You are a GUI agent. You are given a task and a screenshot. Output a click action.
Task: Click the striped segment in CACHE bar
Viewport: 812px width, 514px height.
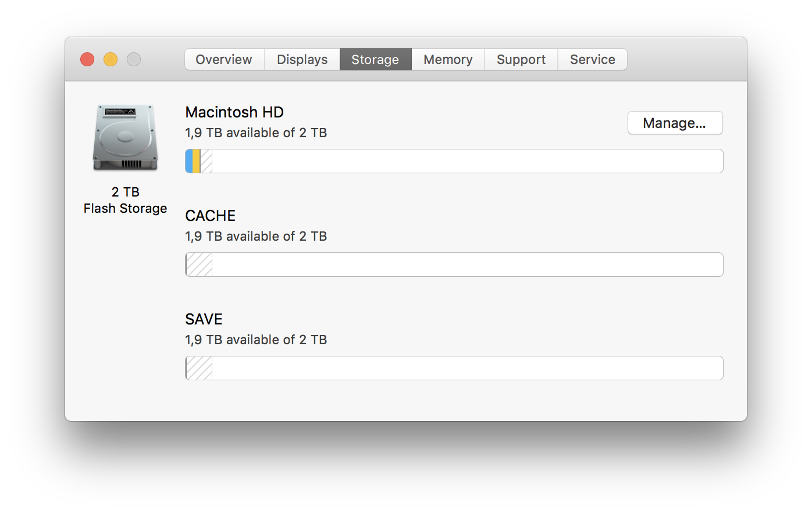click(199, 265)
